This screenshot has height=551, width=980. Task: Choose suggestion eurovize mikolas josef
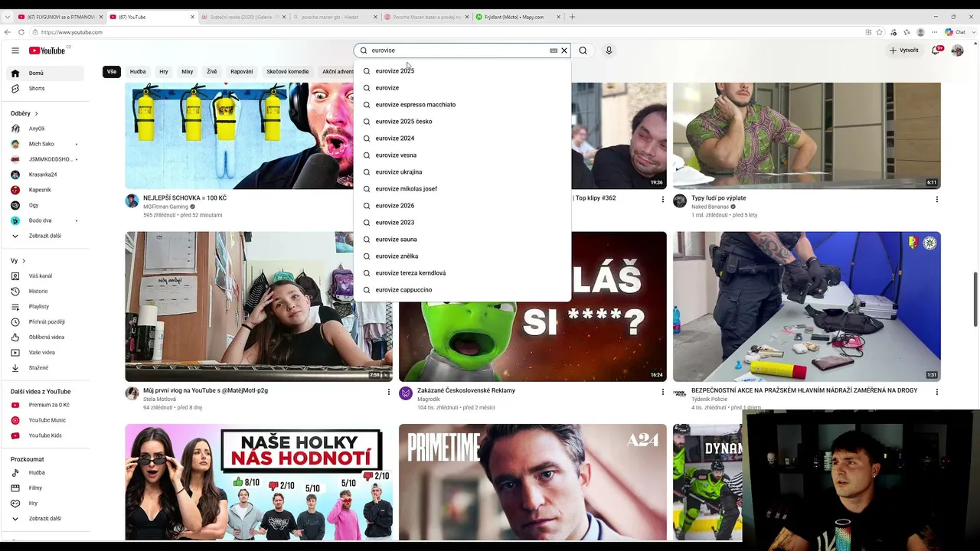click(462, 189)
